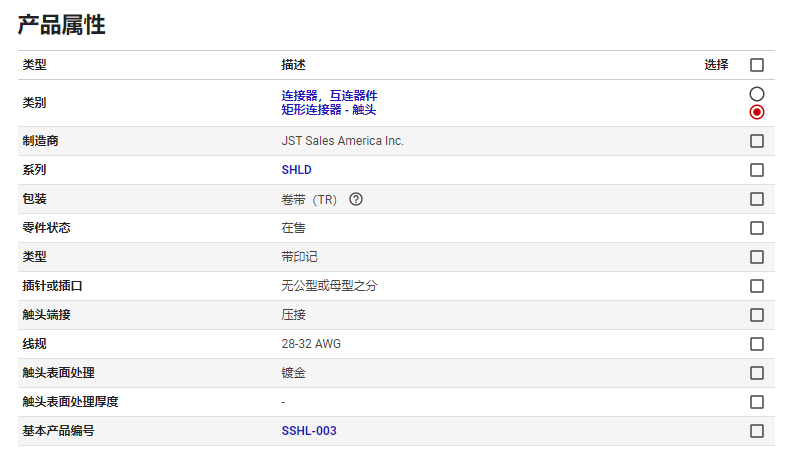The height and width of the screenshot is (453, 788).
Task: Check the 包装 row checkbox
Action: pos(757,199)
